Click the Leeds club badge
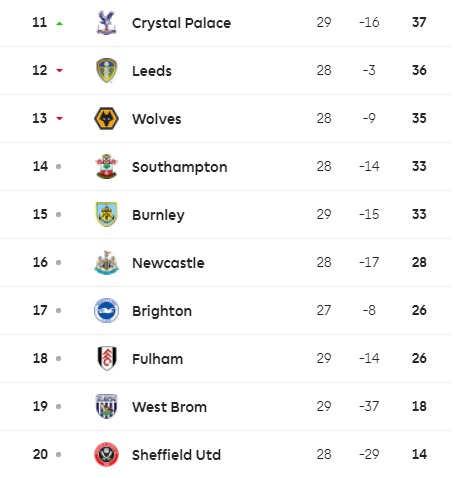This screenshot has width=469, height=478. pos(106,70)
